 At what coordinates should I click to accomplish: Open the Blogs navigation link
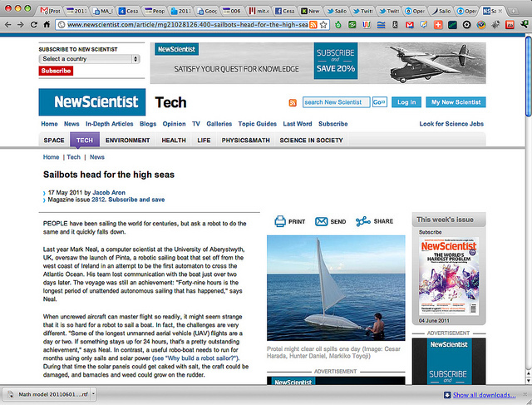[148, 124]
